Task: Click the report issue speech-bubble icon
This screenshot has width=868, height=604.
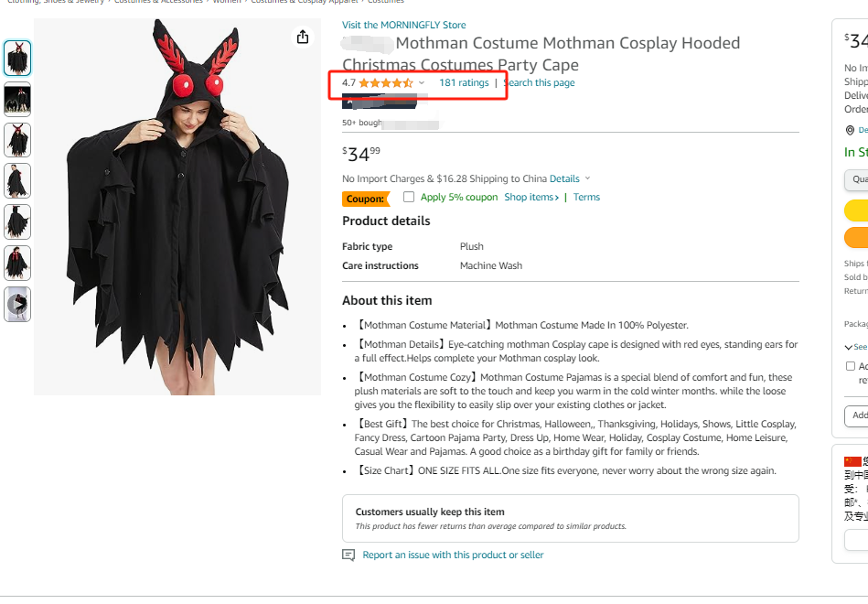Action: tap(348, 555)
